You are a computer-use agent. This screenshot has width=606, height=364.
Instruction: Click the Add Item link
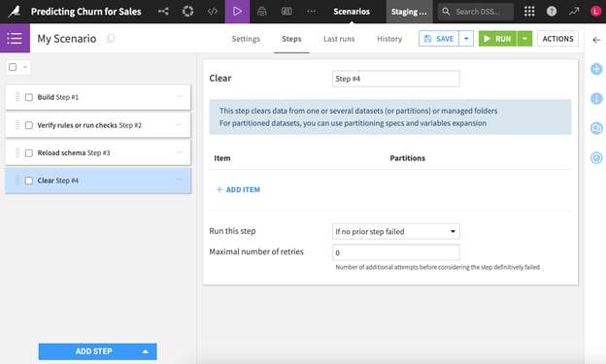point(238,189)
